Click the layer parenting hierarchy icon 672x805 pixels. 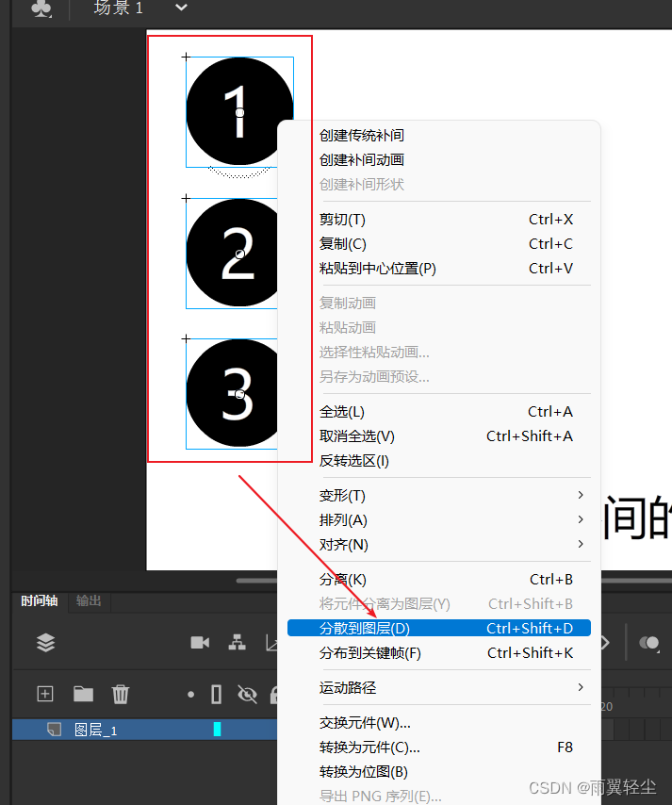[237, 642]
